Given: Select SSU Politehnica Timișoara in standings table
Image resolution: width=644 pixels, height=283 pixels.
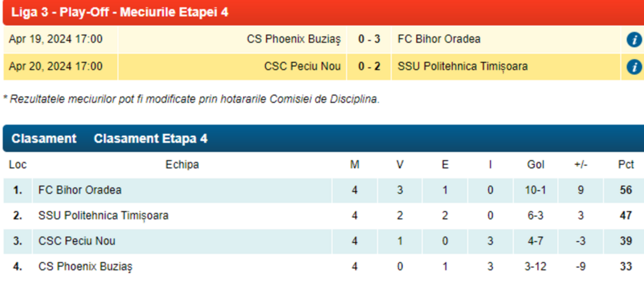Looking at the screenshot, I should [103, 216].
